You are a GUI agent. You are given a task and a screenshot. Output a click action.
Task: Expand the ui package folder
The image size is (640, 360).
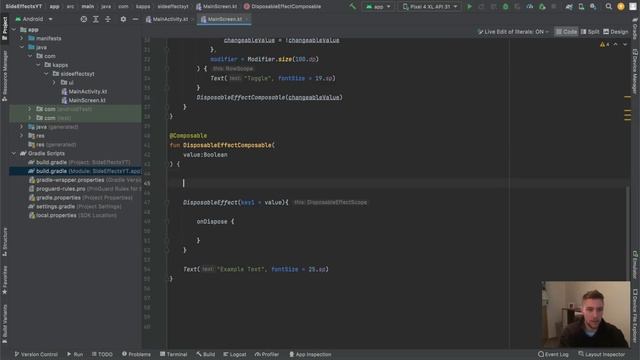point(54,82)
